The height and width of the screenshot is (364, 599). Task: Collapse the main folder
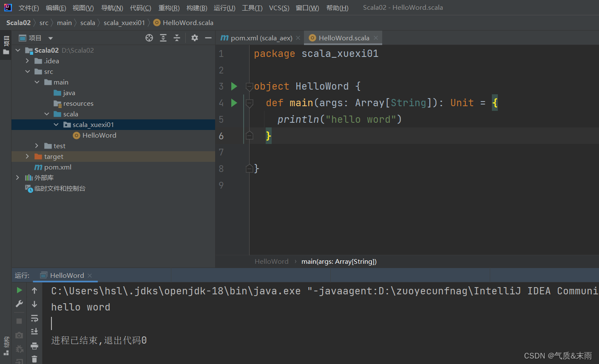click(37, 82)
